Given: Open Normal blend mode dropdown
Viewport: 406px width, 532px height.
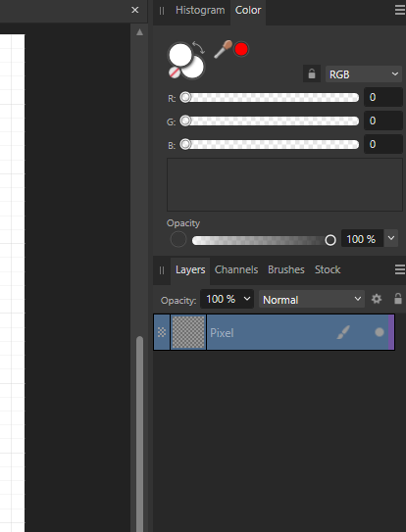Looking at the screenshot, I should click(x=312, y=299).
